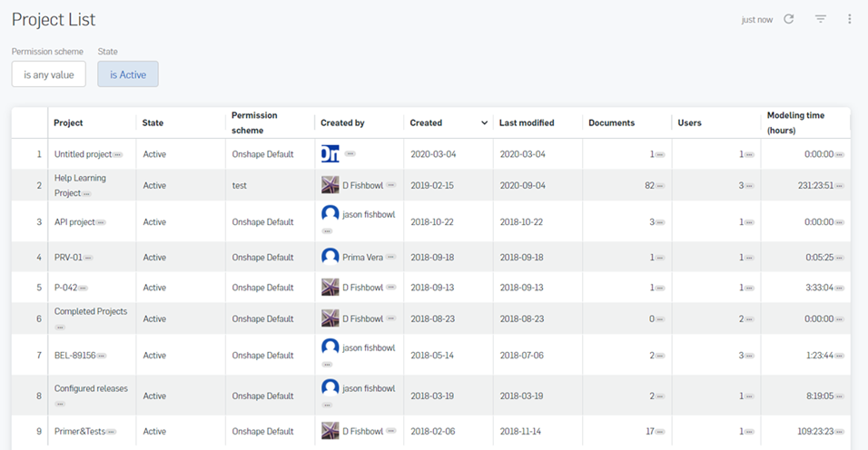Sort by the Project column header
Screen dimensions: 868x450
click(68, 122)
